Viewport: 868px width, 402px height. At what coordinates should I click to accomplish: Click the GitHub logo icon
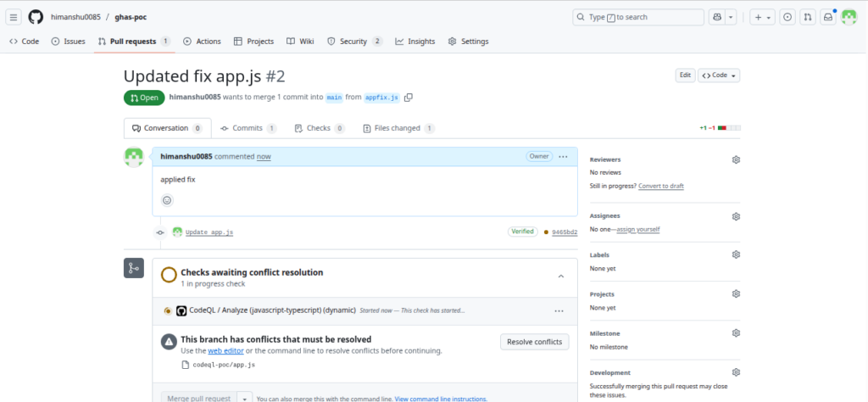[x=36, y=17]
